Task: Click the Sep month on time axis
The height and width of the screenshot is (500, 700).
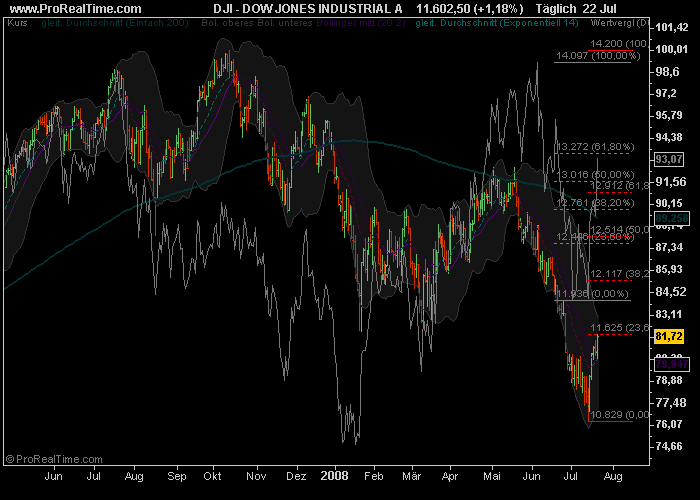Action: (177, 477)
